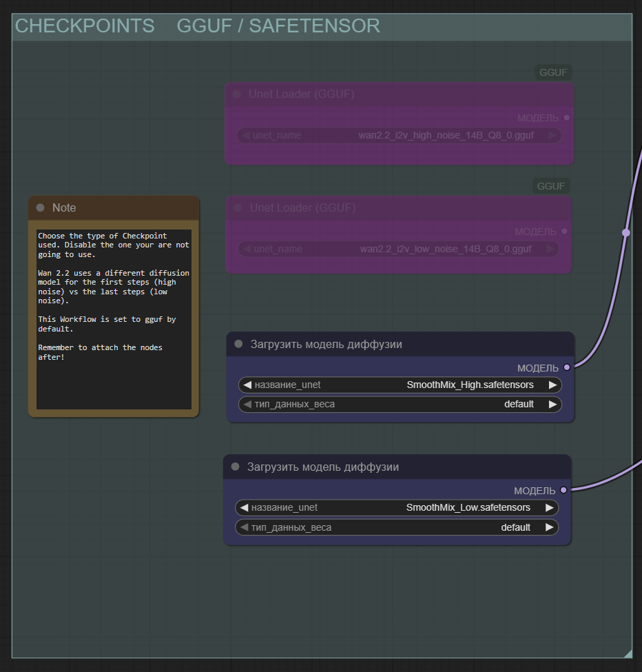
Task: Click МОДЕЛЬ output socket of high_noise GGUF loader
Action: click(x=567, y=117)
